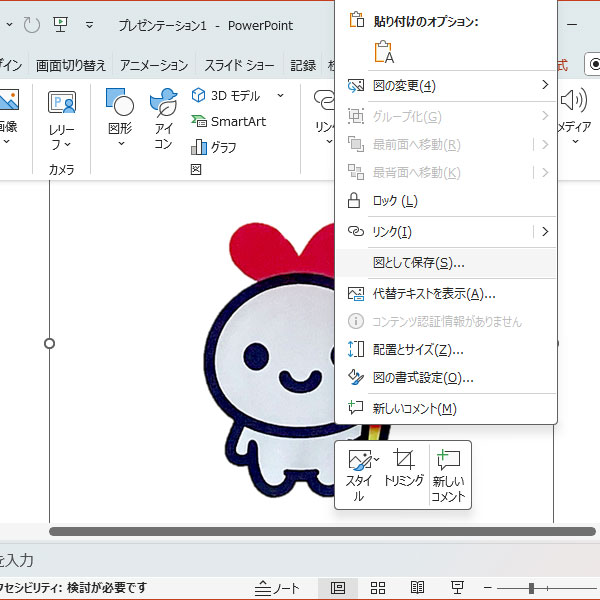Switch to Slide Sorter view icon
Viewport: 600px width, 600px height.
378,588
